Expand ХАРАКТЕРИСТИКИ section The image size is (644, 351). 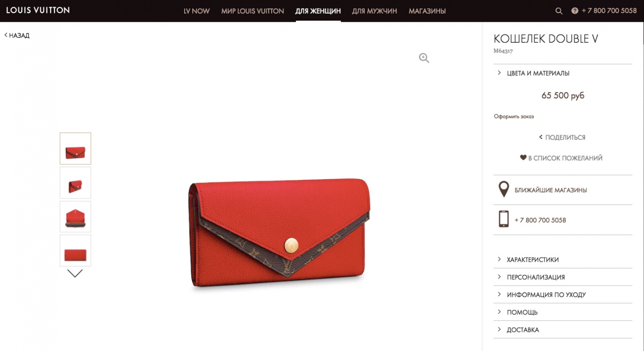click(562, 259)
